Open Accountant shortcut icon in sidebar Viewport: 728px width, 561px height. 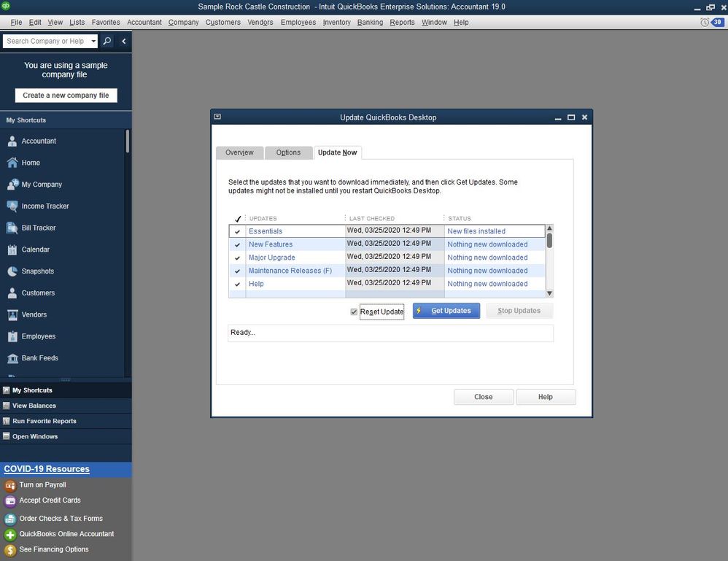tap(12, 142)
